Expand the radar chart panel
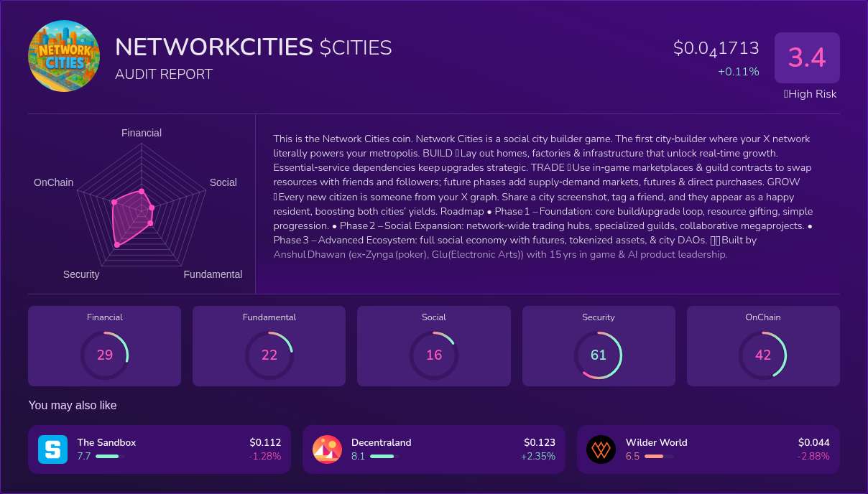The height and width of the screenshot is (494, 868). point(141,203)
